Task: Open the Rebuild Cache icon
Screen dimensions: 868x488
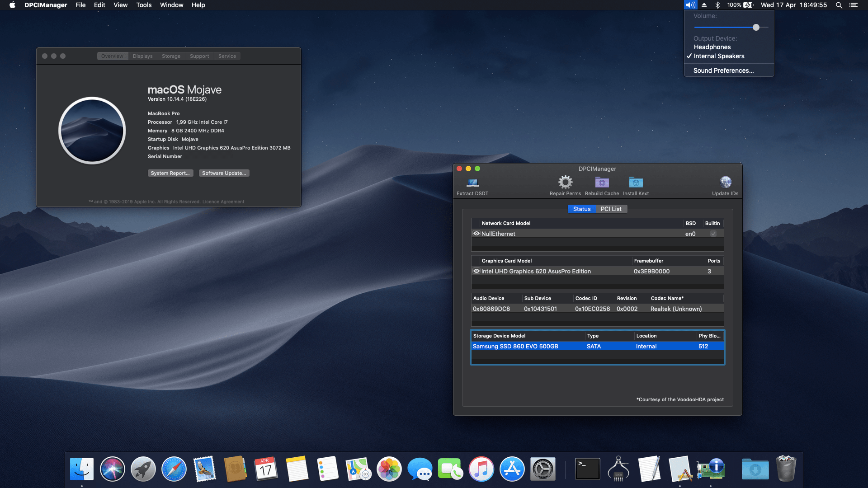Action: (x=602, y=183)
